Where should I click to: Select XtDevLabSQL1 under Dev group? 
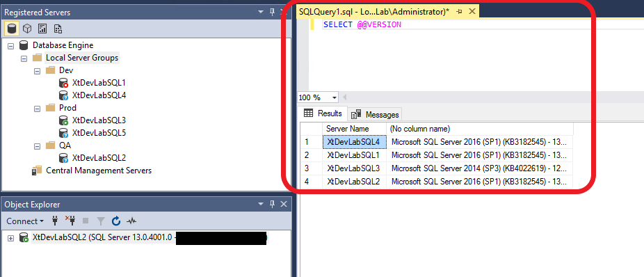coord(99,83)
